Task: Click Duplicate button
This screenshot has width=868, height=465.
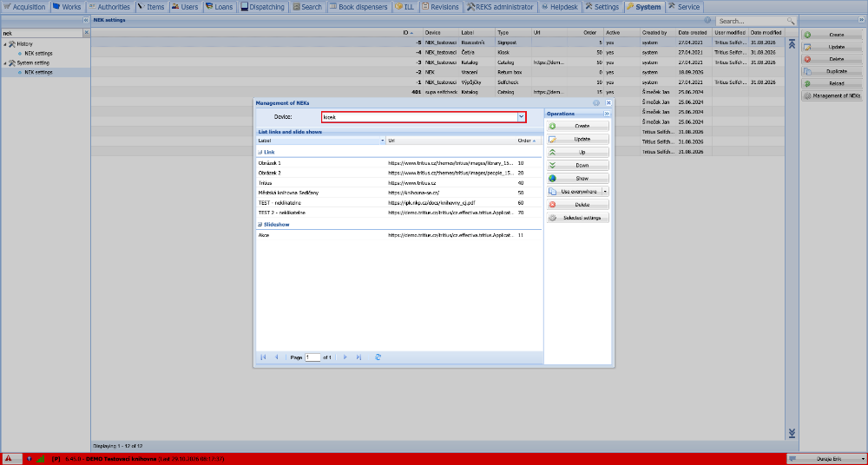Action: (832, 71)
